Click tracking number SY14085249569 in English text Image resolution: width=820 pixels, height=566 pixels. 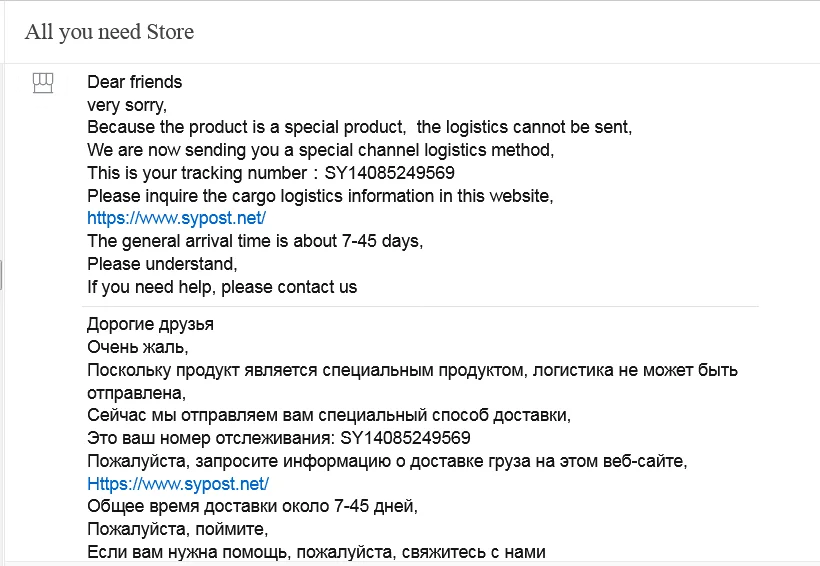(x=390, y=173)
